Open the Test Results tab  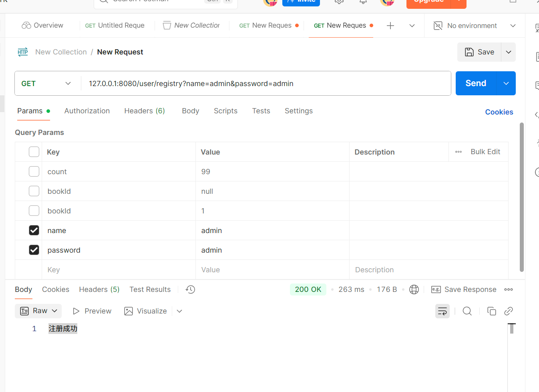coord(150,289)
